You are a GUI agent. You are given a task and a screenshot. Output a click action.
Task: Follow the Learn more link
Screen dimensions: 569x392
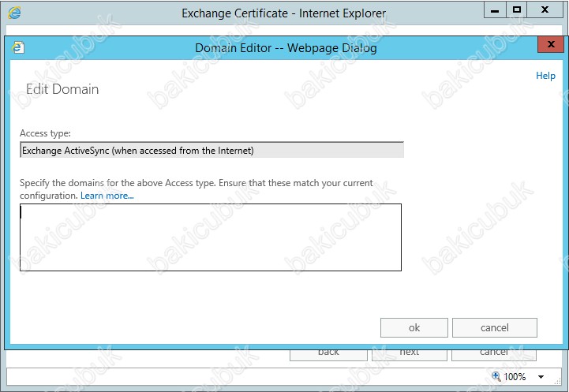pyautogui.click(x=107, y=196)
